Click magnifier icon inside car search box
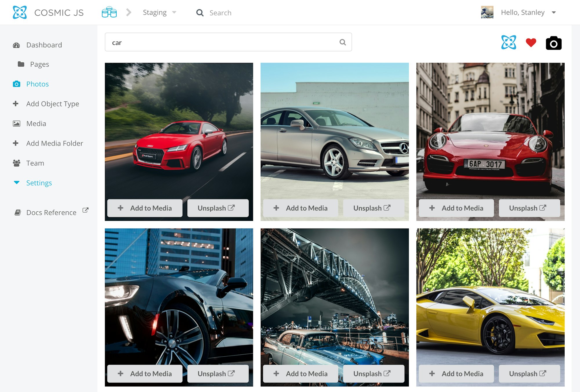Screen dimensions: 580x392 (x=342, y=42)
